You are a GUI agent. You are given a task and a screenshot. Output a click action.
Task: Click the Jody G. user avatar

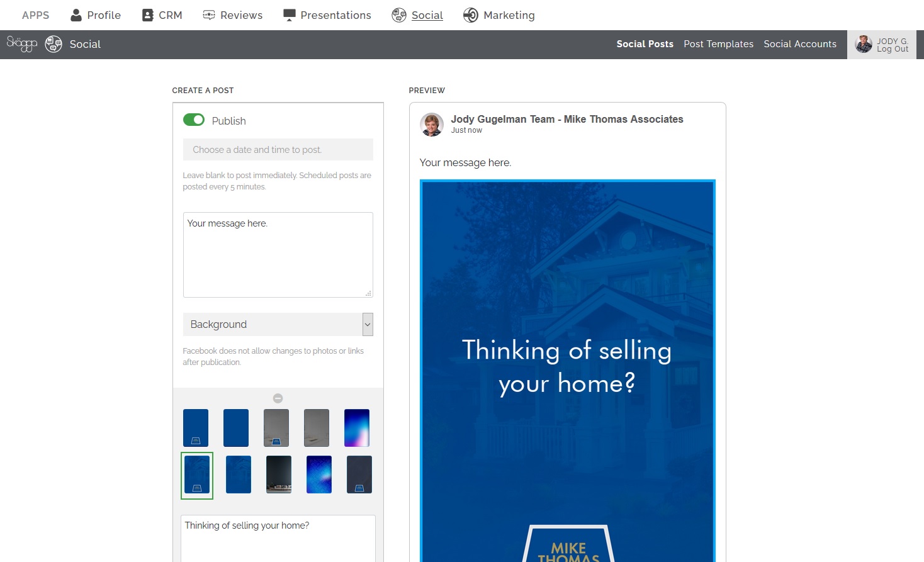coord(864,44)
